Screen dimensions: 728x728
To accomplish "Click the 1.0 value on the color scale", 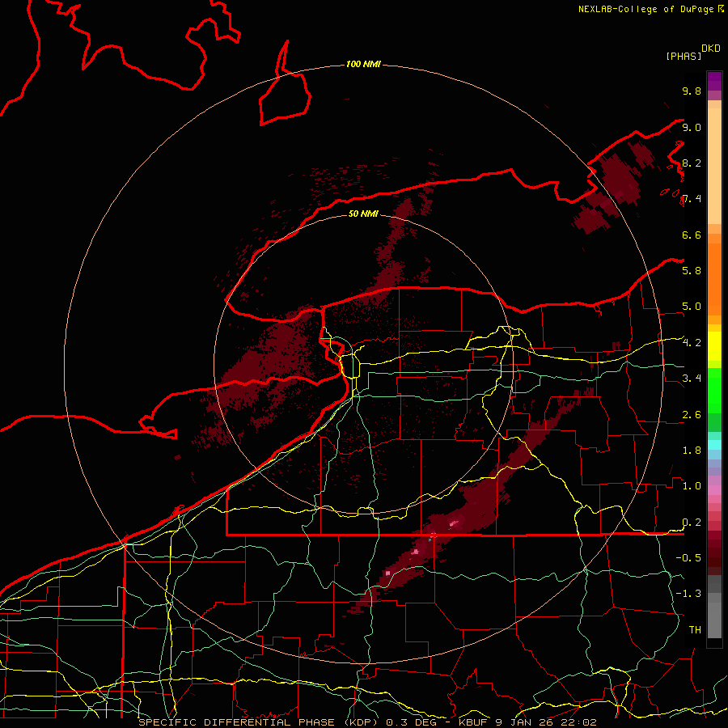I will pos(692,485).
